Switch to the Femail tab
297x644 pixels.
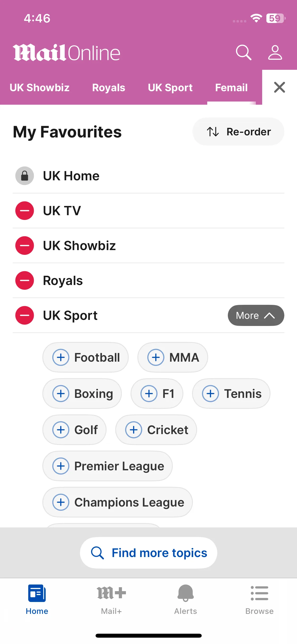(231, 88)
